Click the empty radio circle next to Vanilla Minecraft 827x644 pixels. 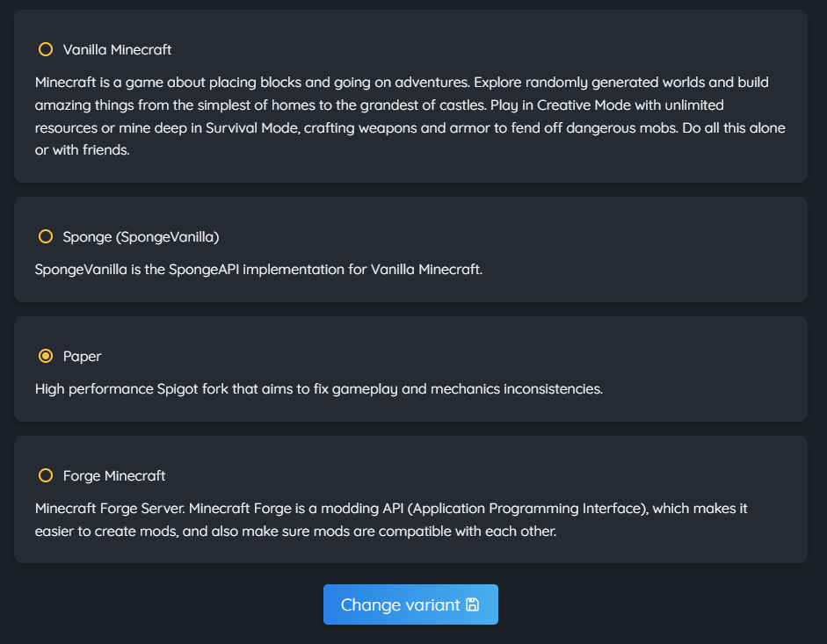(x=45, y=49)
